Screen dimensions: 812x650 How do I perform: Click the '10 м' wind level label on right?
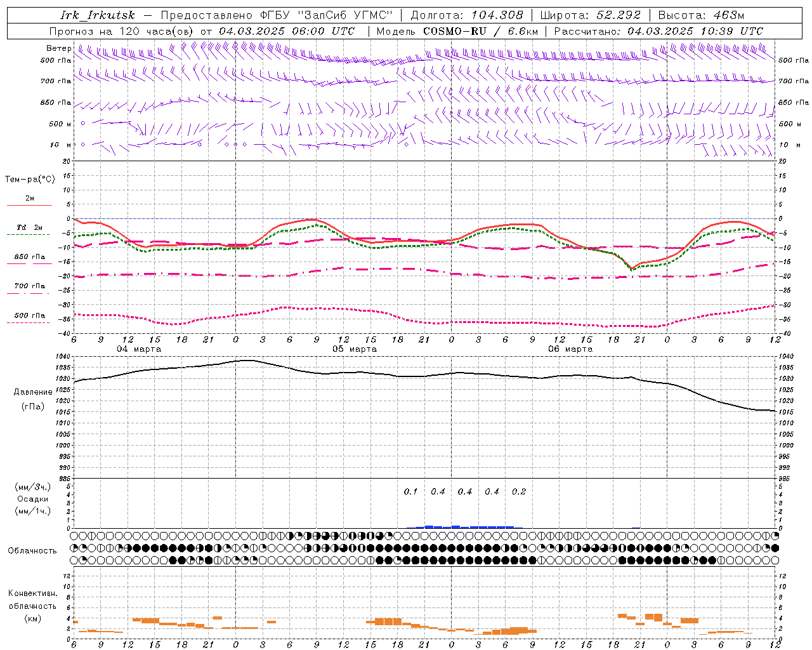tap(789, 145)
